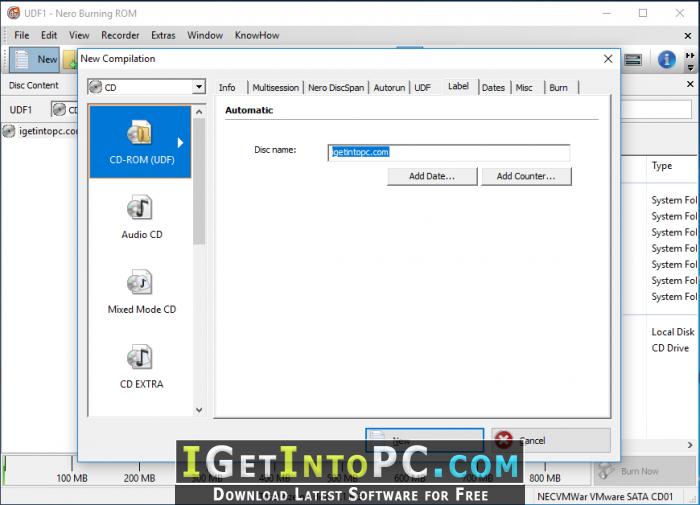Switch to the Autorun tab

389,88
